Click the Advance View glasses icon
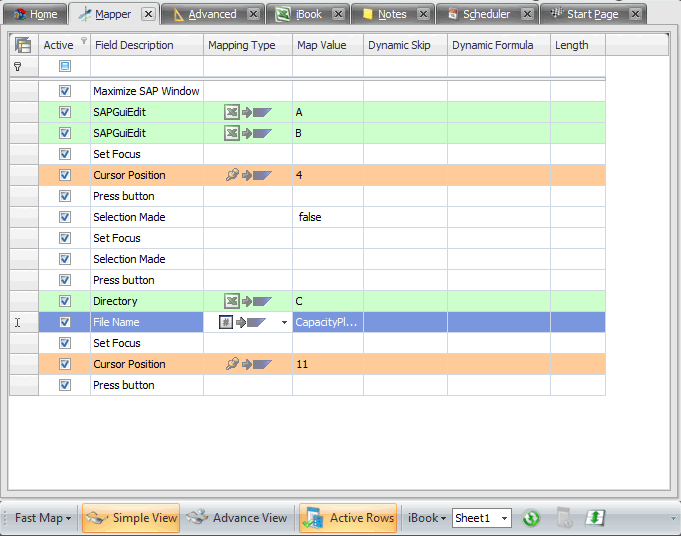The image size is (681, 536). (197, 517)
